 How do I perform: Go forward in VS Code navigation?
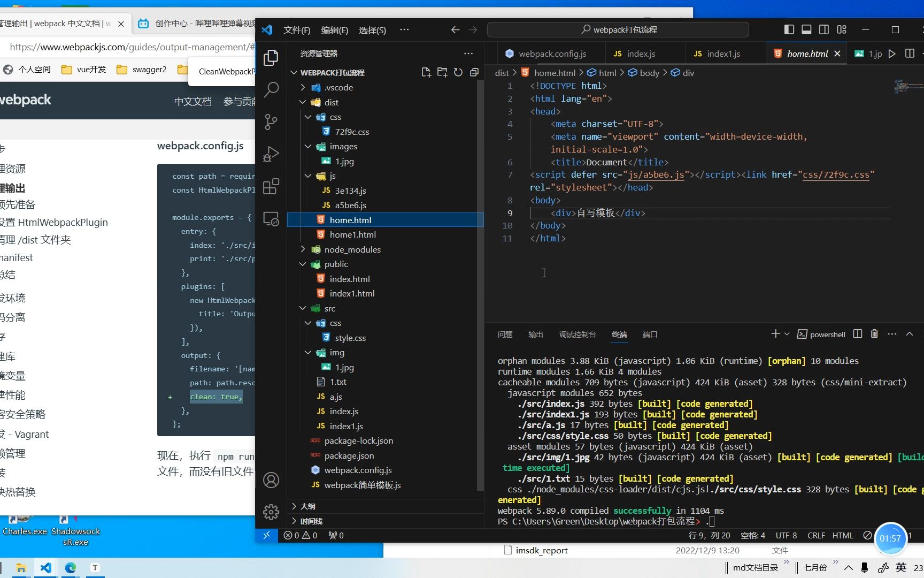pos(473,30)
